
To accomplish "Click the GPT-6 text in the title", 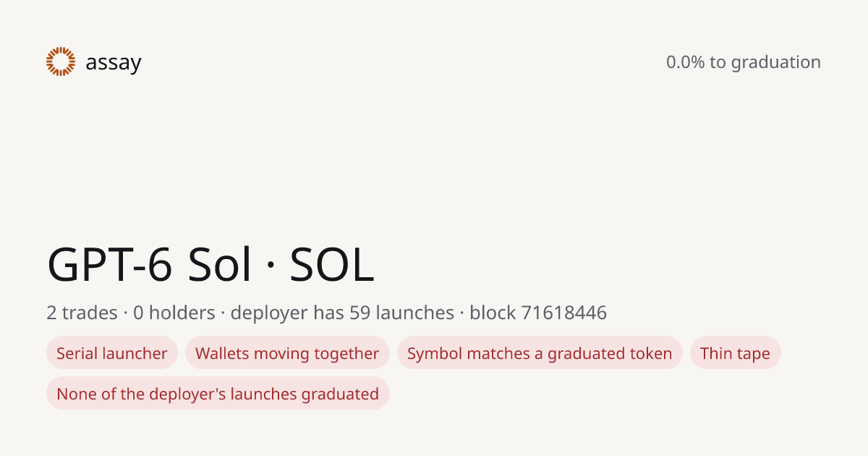I will tap(110, 266).
